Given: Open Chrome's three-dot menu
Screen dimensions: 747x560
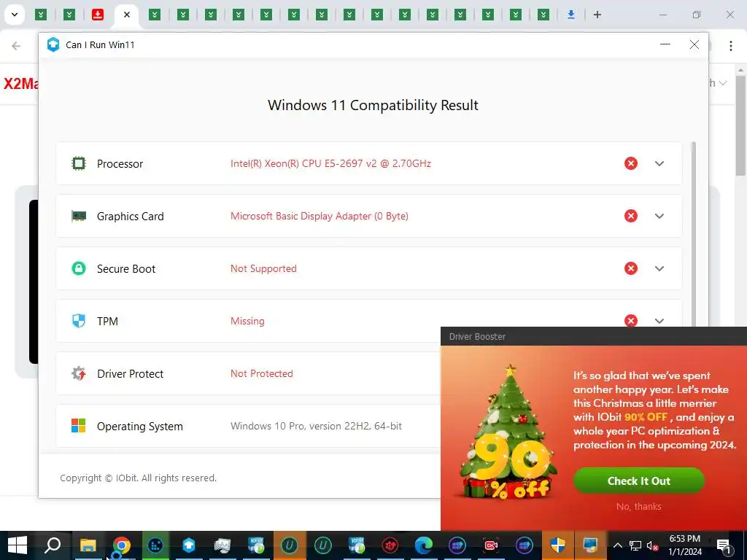Looking at the screenshot, I should pos(731,46).
